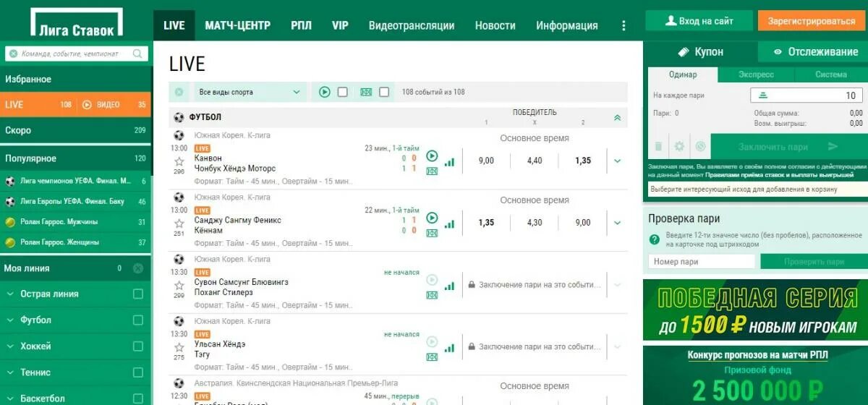
Task: Open the Все виды спорта dropdown
Action: pos(250,92)
